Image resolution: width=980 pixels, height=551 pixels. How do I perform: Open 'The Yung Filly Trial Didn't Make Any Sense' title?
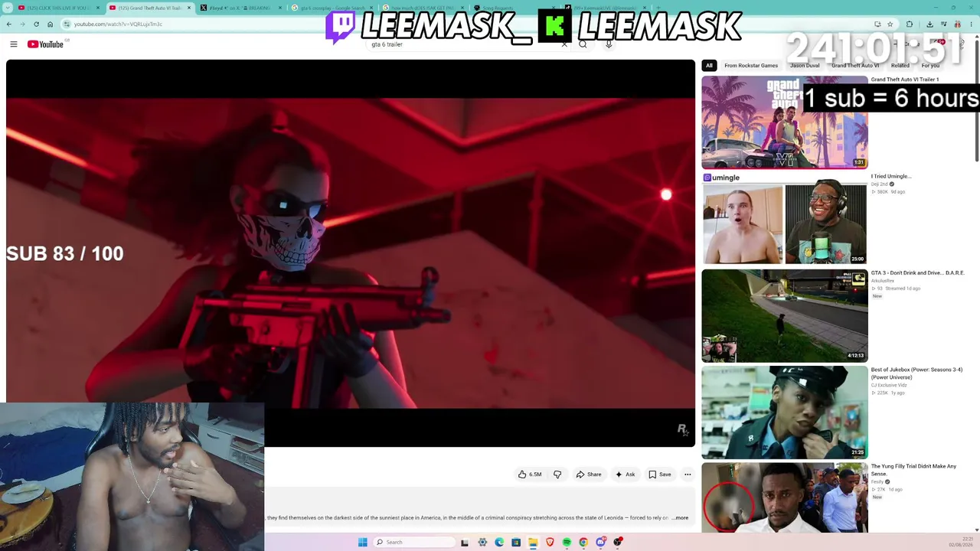click(913, 470)
